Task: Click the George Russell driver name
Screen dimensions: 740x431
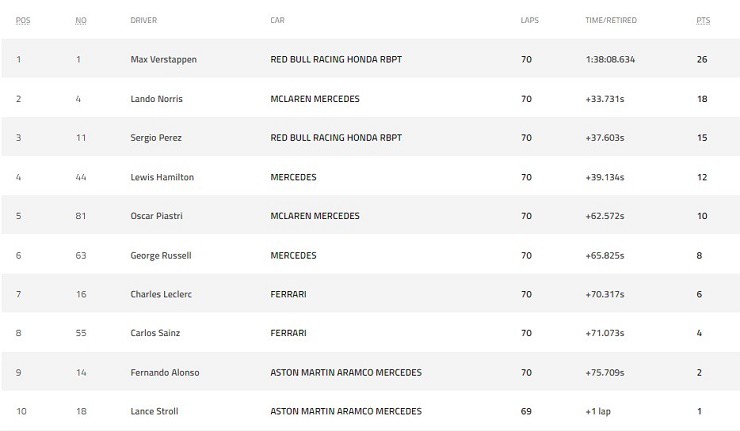Action: coord(161,255)
